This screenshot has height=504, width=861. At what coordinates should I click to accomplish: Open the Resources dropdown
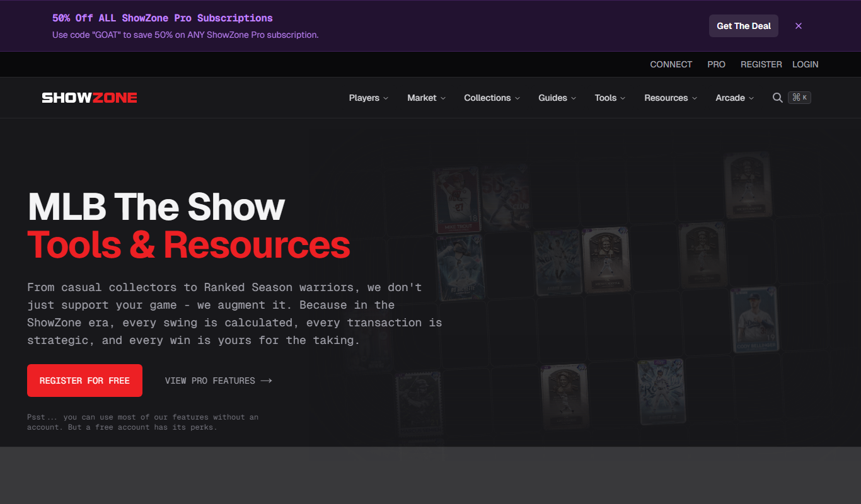click(671, 98)
